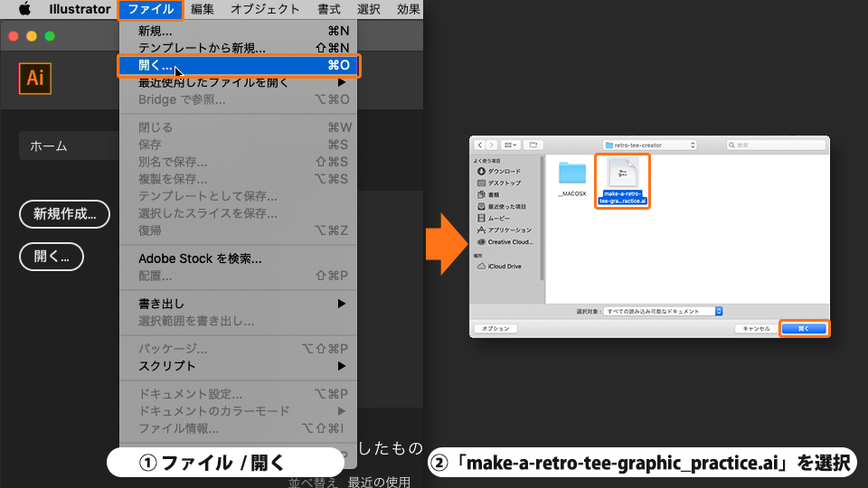Open the retro-tee-creator folder path popup
Image resolution: width=868 pixels, height=488 pixels.
649,145
